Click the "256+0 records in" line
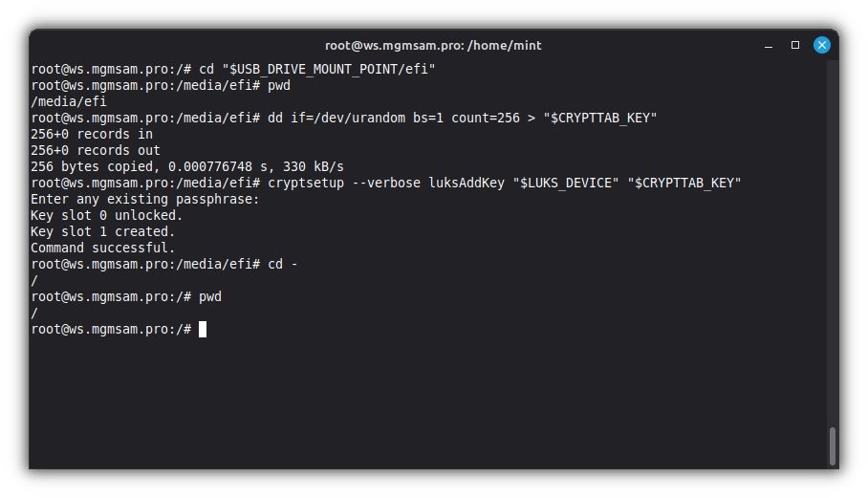This screenshot has height=498, width=868. [x=91, y=134]
